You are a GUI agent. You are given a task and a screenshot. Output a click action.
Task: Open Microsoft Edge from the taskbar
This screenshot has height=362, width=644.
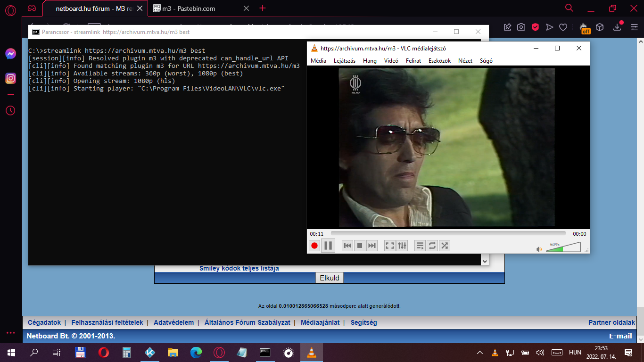pos(196,352)
